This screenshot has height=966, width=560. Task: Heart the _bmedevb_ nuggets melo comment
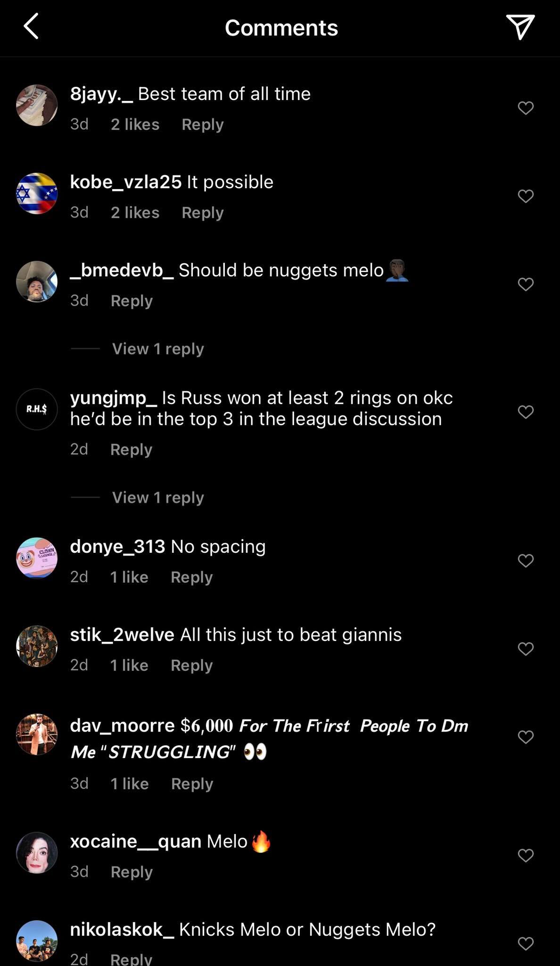(526, 284)
